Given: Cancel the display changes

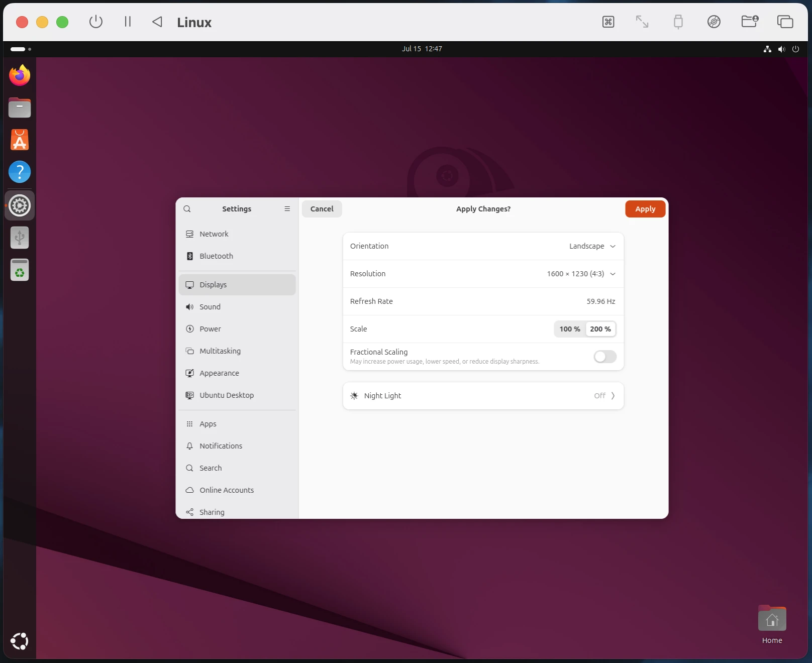Looking at the screenshot, I should 322,209.
